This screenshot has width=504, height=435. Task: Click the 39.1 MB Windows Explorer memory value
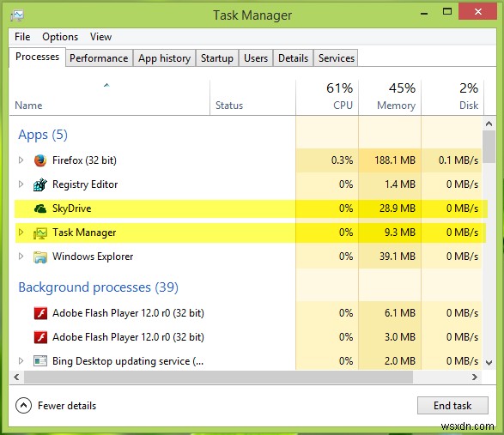tap(398, 256)
